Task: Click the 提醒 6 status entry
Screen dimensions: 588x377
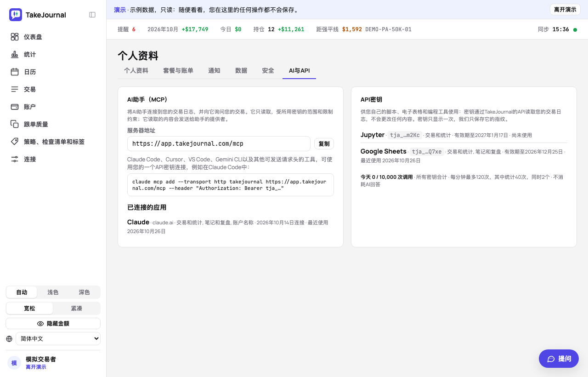Action: pos(126,29)
